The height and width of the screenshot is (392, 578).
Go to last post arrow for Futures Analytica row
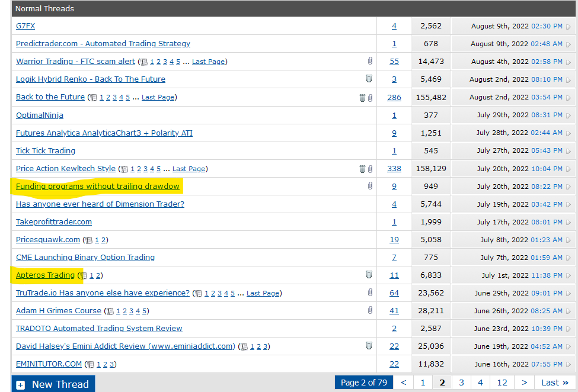pyautogui.click(x=569, y=134)
